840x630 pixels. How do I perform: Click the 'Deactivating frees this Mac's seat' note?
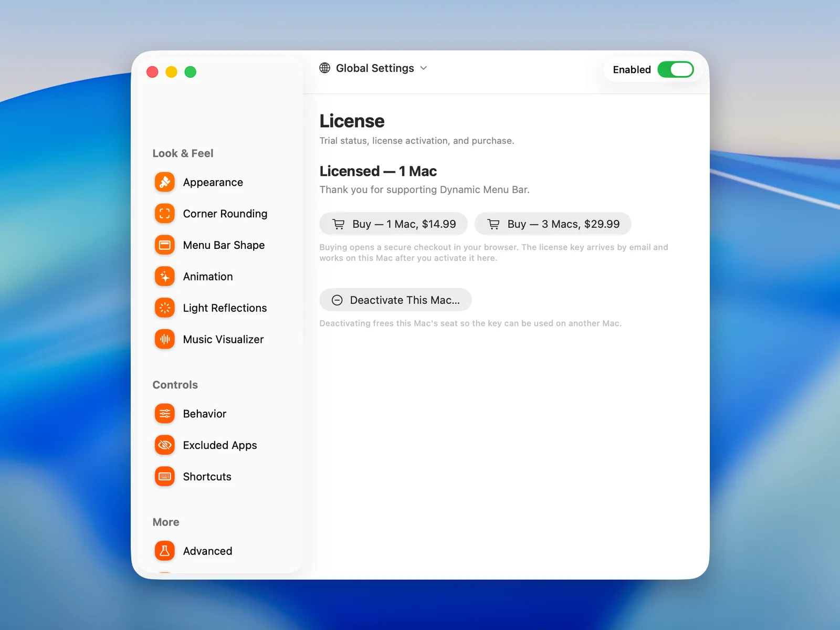470,323
